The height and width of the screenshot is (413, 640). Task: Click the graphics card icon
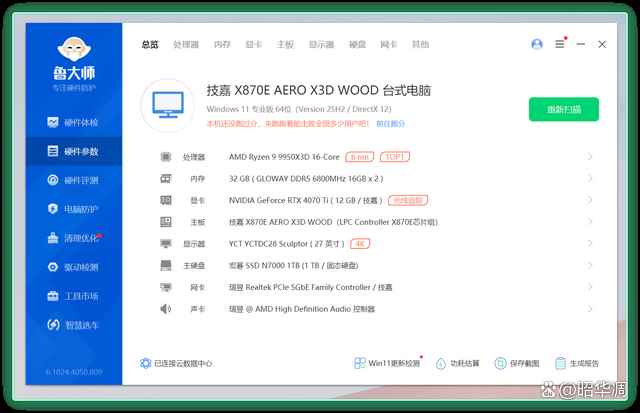pyautogui.click(x=166, y=200)
